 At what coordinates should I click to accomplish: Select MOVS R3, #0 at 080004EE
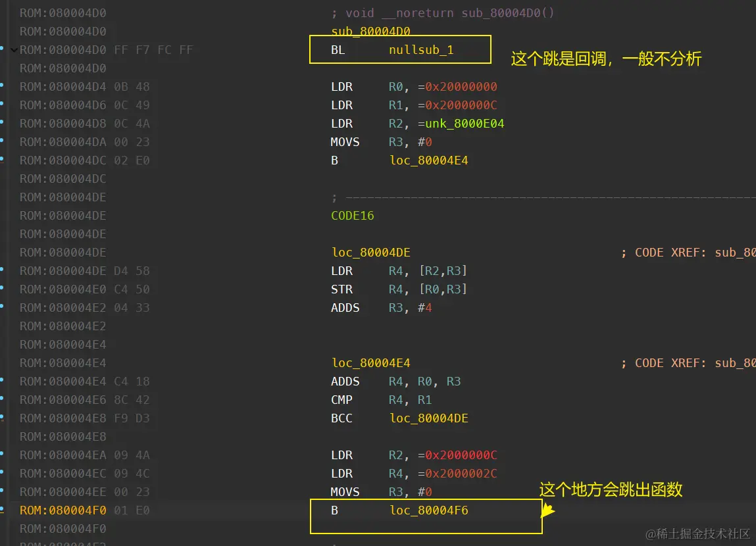(381, 492)
